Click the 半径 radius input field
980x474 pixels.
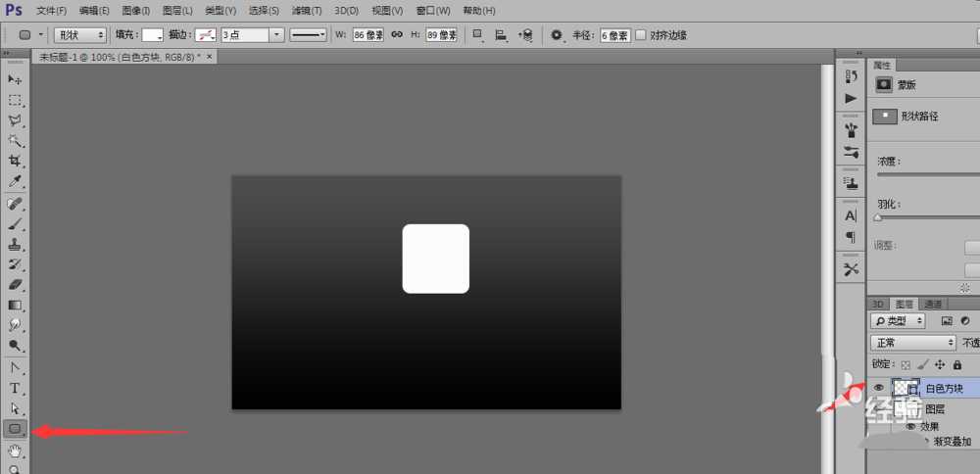(615, 34)
